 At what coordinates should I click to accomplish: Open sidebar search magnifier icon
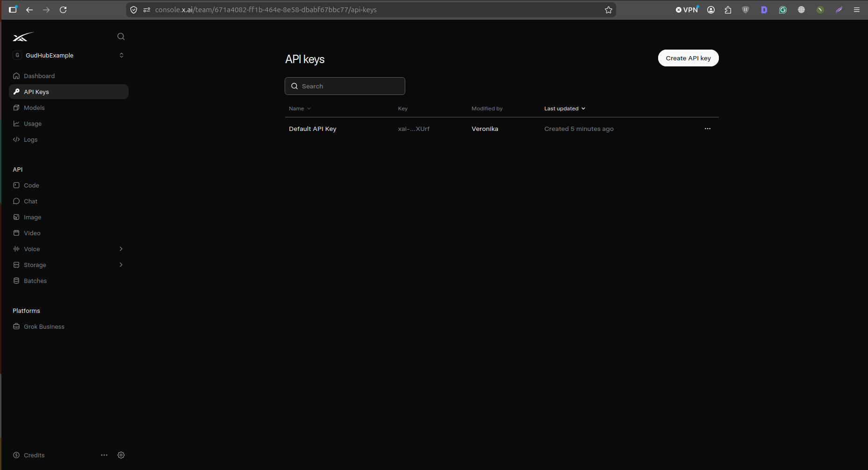point(121,36)
